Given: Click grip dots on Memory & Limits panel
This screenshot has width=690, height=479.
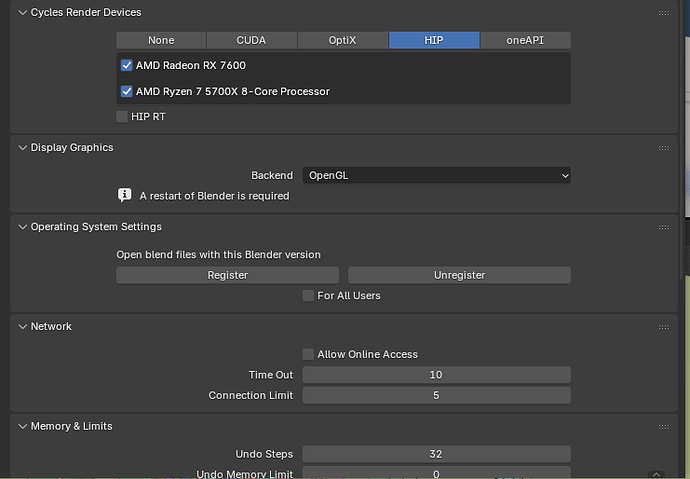Looking at the screenshot, I should click(664, 427).
